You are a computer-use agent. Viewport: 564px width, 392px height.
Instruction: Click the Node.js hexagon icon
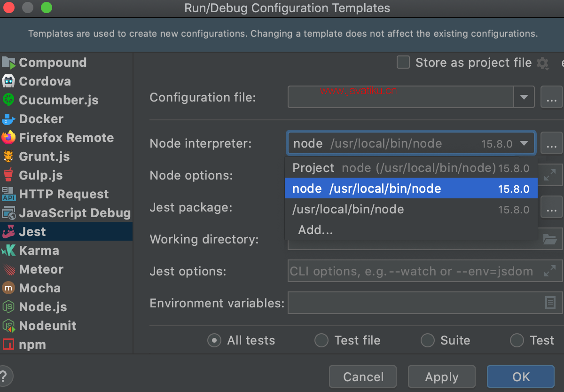[8, 307]
